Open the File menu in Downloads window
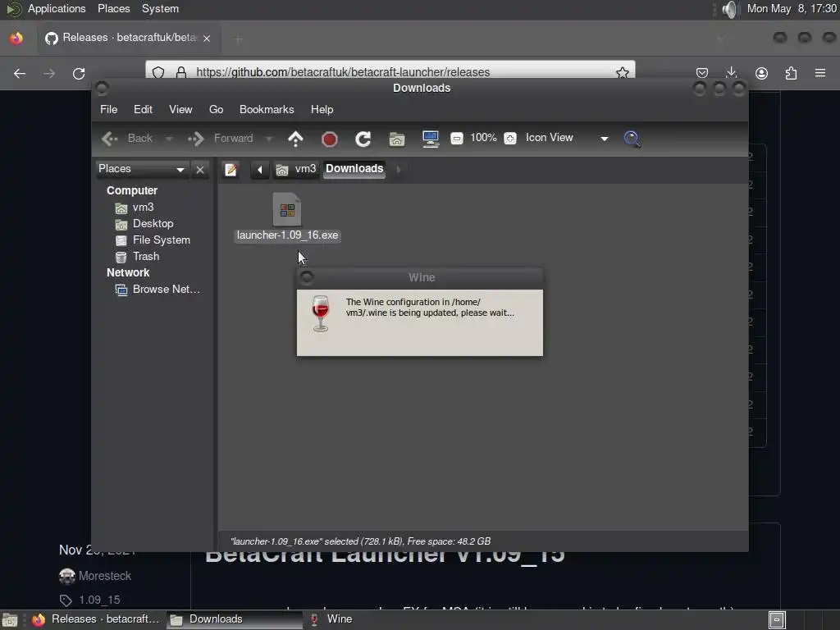This screenshot has width=840, height=630. (108, 109)
